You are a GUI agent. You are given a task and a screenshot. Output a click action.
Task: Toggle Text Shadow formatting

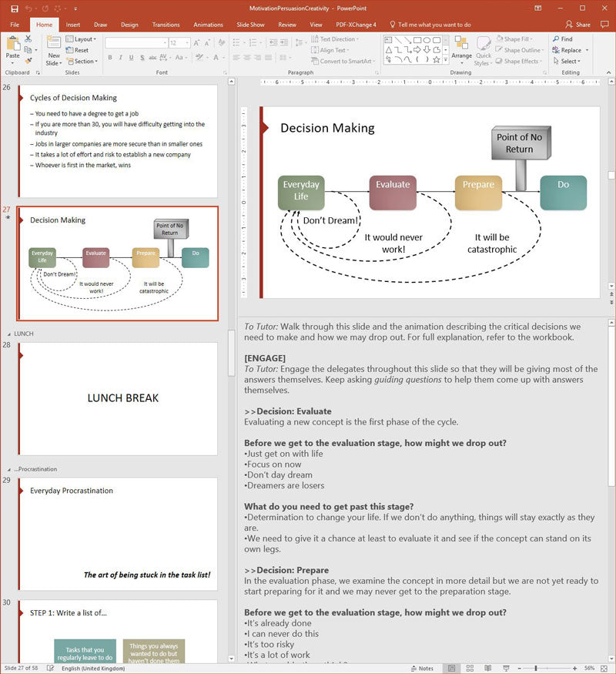[142, 57]
